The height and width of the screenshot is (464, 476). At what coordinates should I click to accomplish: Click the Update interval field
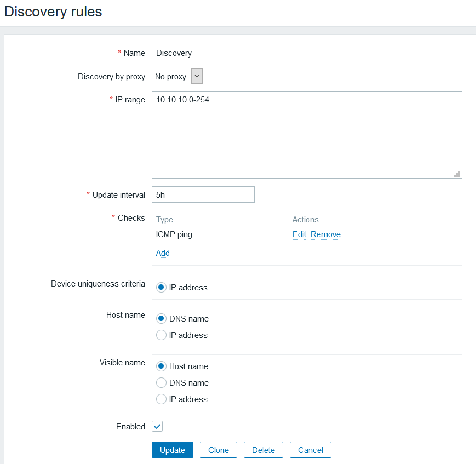pyautogui.click(x=203, y=194)
